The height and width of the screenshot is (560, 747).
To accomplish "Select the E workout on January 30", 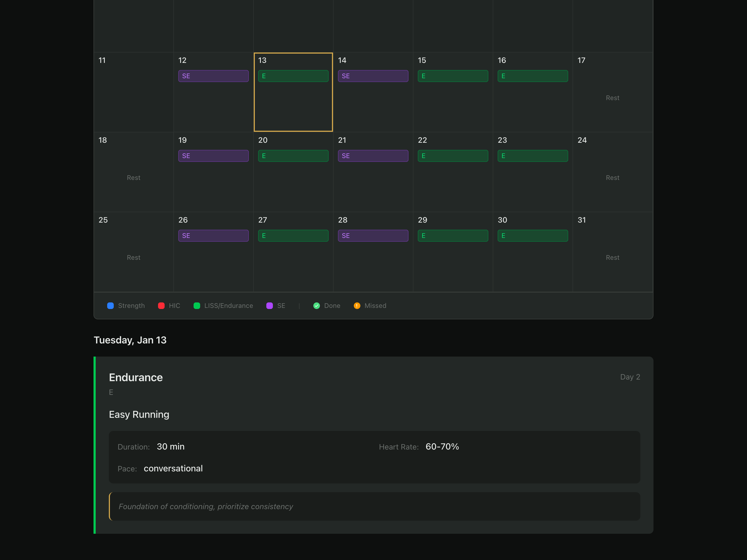I will point(533,236).
